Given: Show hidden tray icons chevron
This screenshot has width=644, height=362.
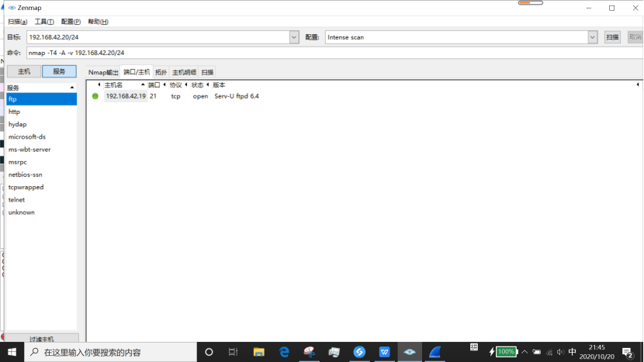Looking at the screenshot, I should point(525,352).
